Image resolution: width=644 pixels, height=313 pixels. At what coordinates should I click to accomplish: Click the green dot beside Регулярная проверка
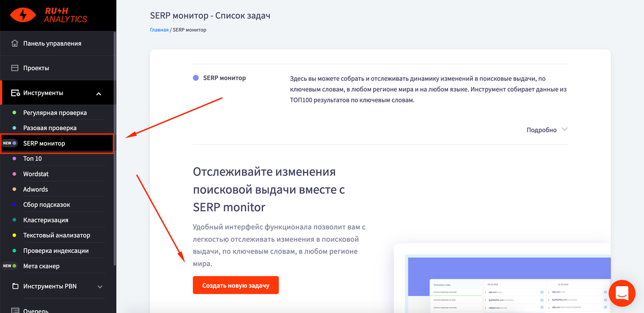coord(14,113)
